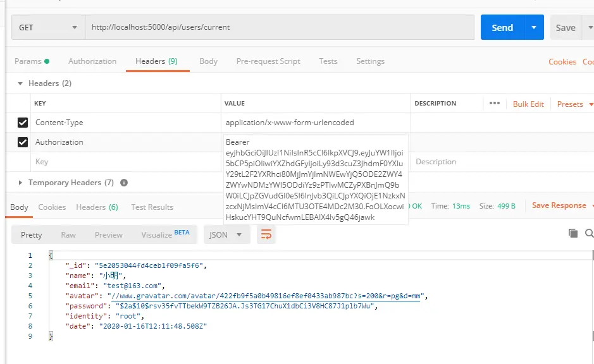Click the request URL input field
This screenshot has width=594, height=364.
click(x=280, y=27)
